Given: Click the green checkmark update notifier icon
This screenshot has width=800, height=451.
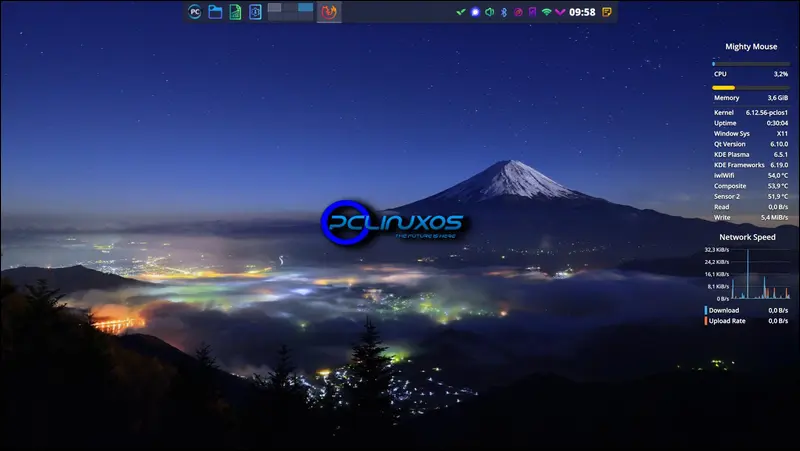Looking at the screenshot, I should click(461, 12).
